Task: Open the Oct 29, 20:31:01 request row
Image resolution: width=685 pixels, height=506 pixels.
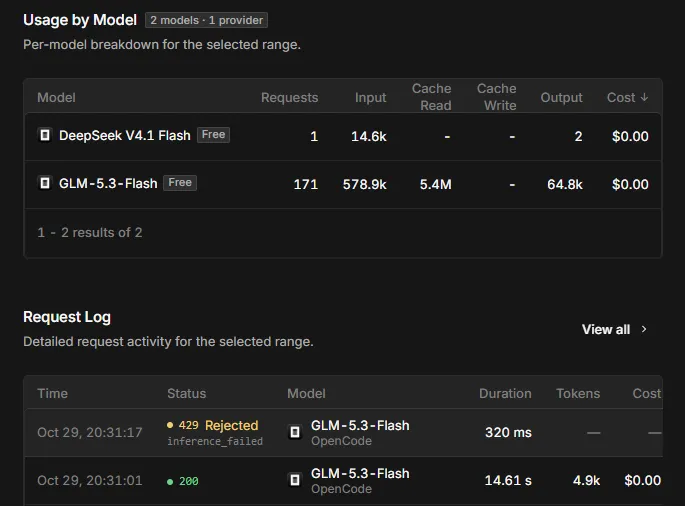Action: point(343,481)
